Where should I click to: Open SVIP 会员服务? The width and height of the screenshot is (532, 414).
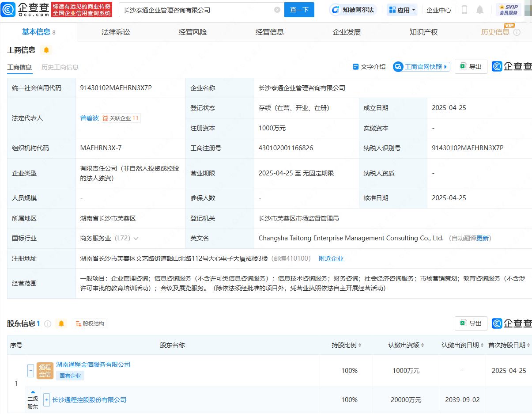509,10
